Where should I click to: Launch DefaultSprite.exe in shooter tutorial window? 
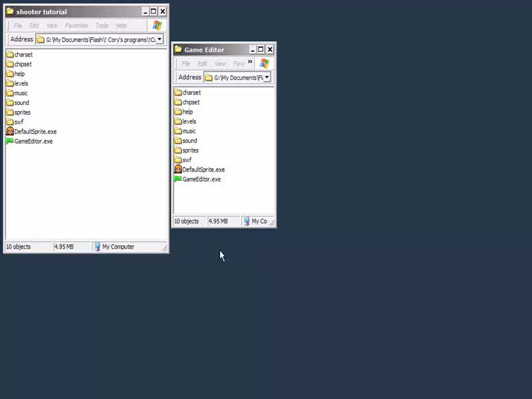pos(35,132)
